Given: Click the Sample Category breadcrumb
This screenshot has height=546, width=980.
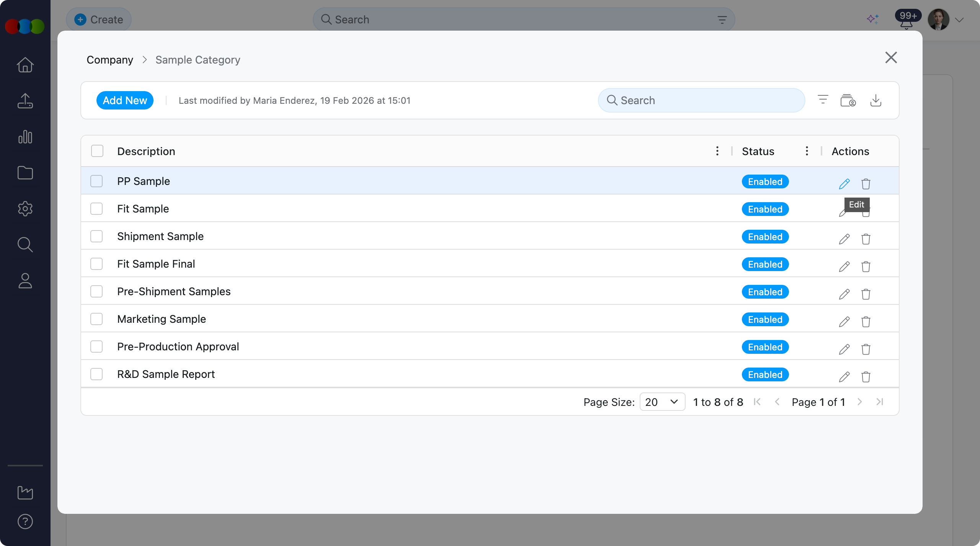Looking at the screenshot, I should point(198,60).
